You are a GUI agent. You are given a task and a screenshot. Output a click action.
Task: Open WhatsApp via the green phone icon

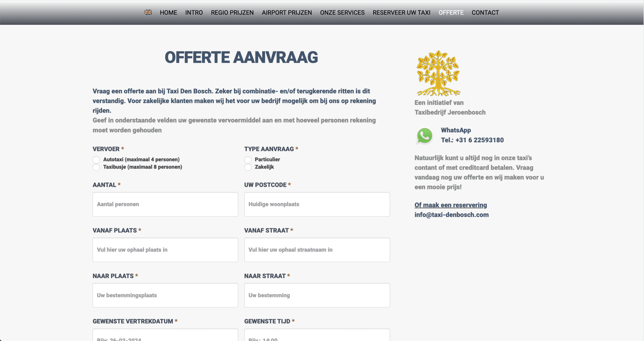click(424, 136)
